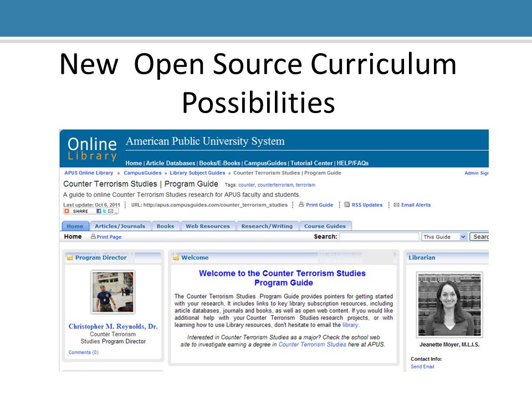Click the Welcome panel folder icon
532x399 pixels.
176,258
